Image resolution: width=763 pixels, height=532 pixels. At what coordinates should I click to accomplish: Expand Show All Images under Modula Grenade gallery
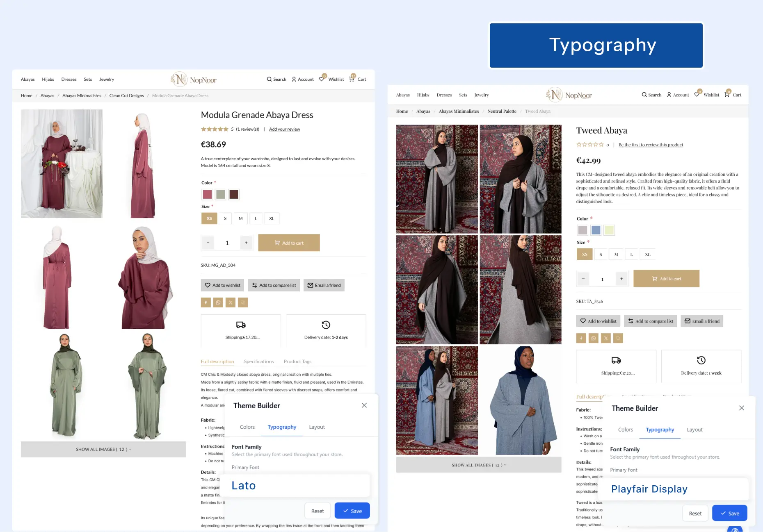click(103, 449)
